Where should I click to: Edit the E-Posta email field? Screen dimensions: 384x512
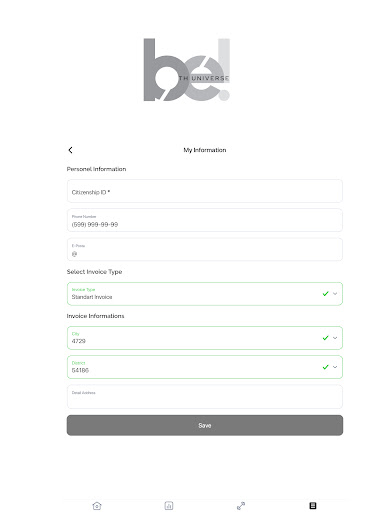pos(205,249)
